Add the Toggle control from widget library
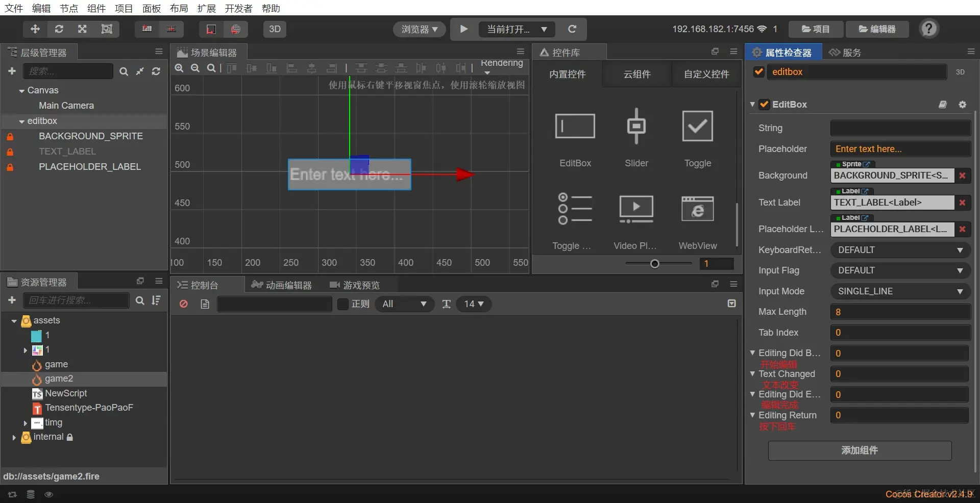Image resolution: width=980 pixels, height=503 pixels. tap(698, 138)
